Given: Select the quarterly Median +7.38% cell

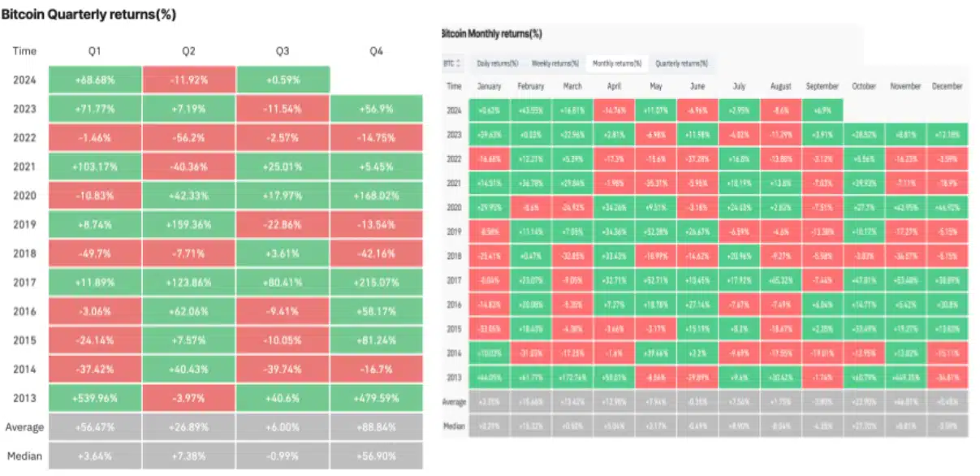Looking at the screenshot, I should coord(189,456).
